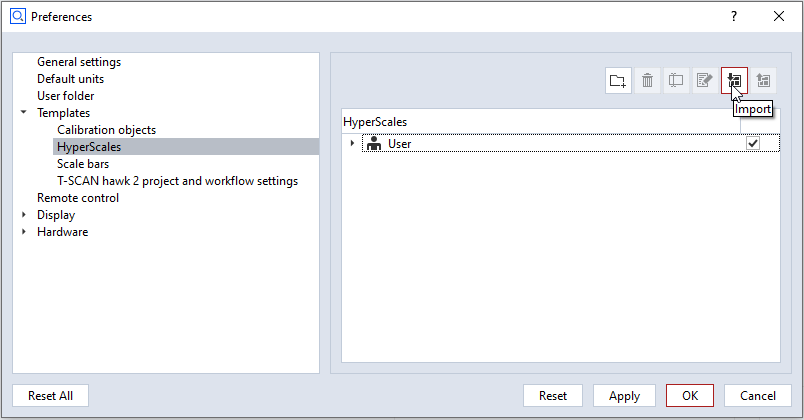Select Calibration objects in the tree

(x=106, y=130)
